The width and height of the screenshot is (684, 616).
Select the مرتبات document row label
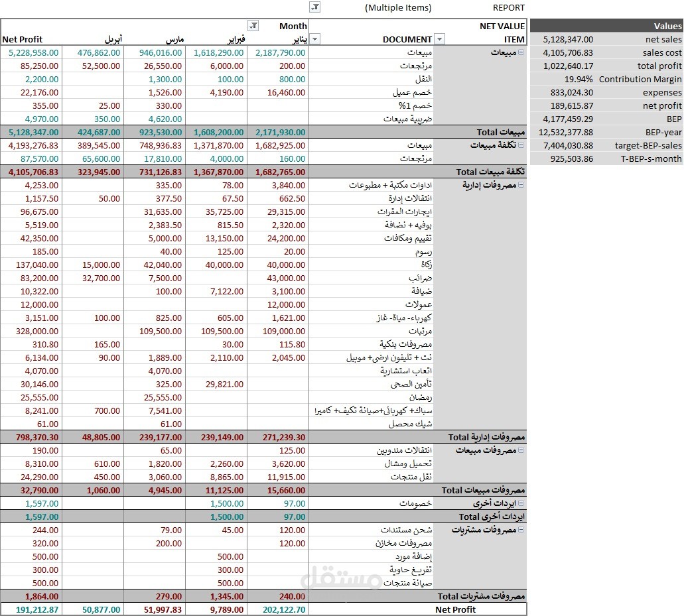point(420,331)
